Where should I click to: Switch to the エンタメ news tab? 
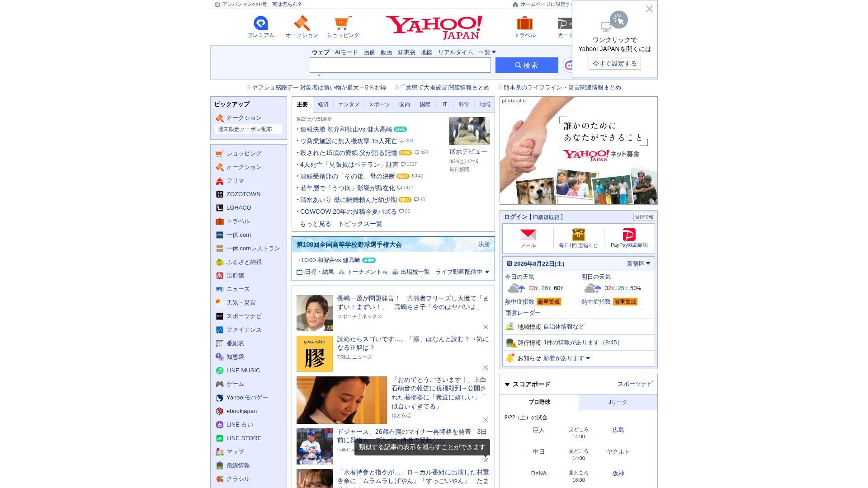(349, 104)
